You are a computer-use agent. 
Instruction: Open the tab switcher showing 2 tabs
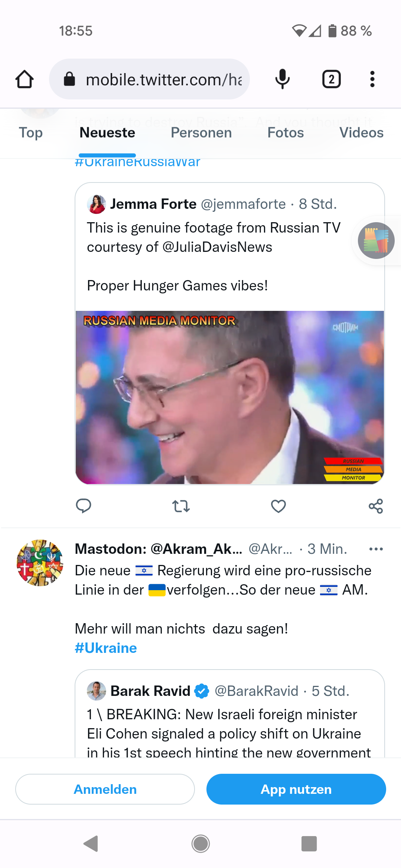(331, 79)
